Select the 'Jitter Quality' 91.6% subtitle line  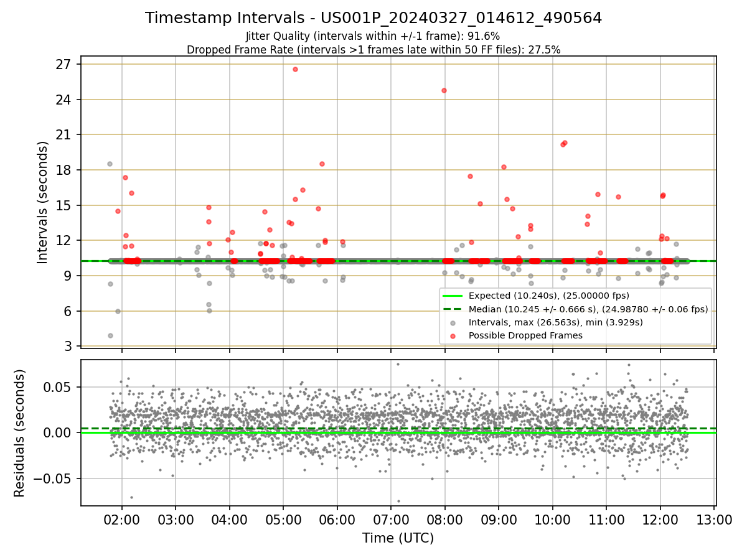point(373,36)
